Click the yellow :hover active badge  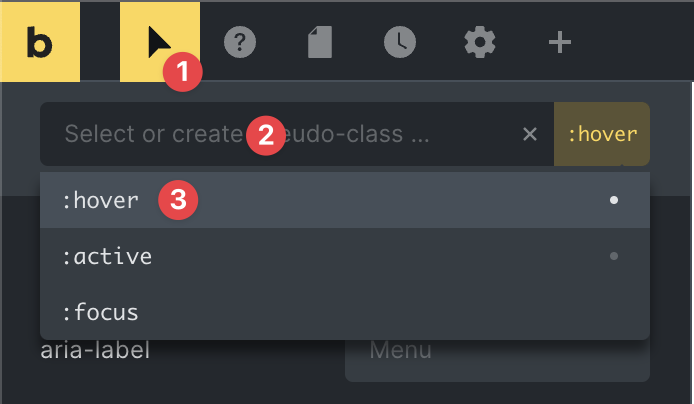[602, 134]
